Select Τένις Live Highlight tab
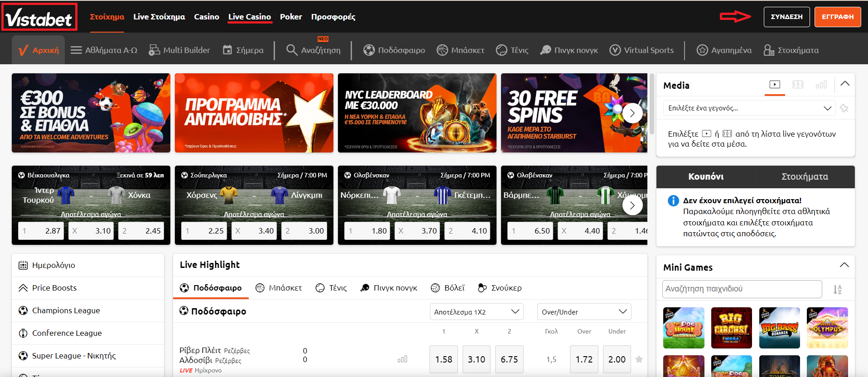Screen dimensions: 868x377 331,288
